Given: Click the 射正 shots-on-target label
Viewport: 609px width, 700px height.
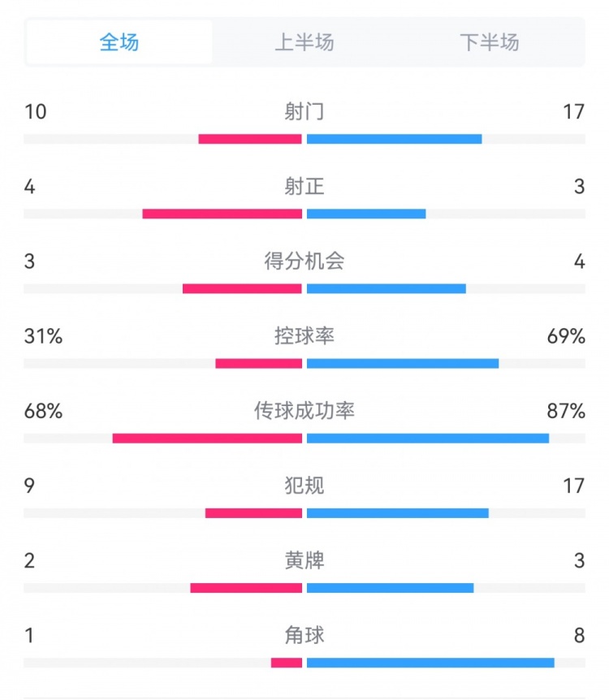Looking at the screenshot, I should (x=304, y=187).
